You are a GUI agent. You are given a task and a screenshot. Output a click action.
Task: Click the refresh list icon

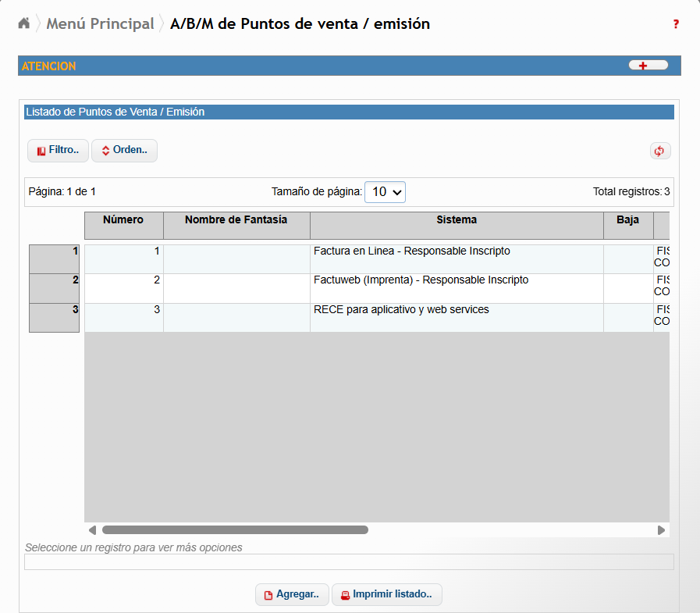660,151
